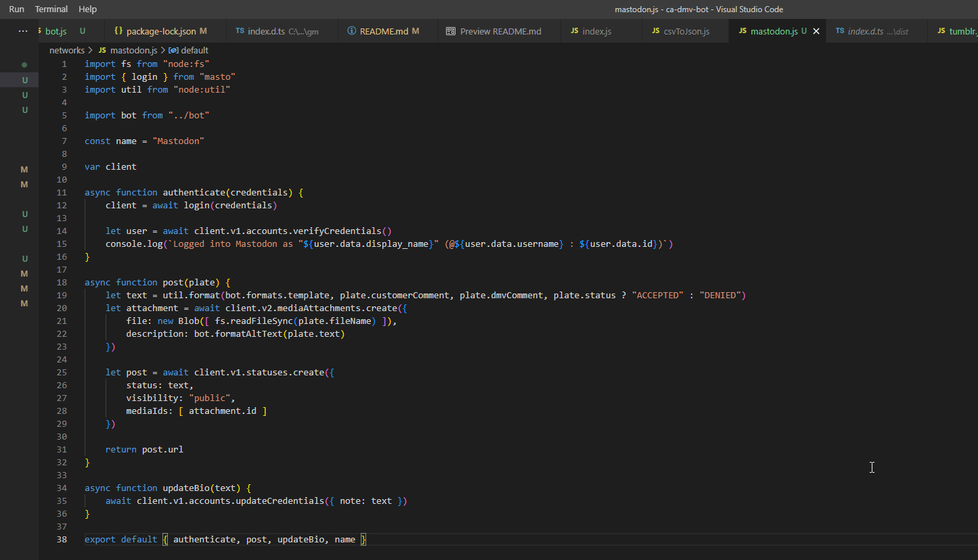
Task: Click the "public" visibility string
Action: click(x=210, y=398)
